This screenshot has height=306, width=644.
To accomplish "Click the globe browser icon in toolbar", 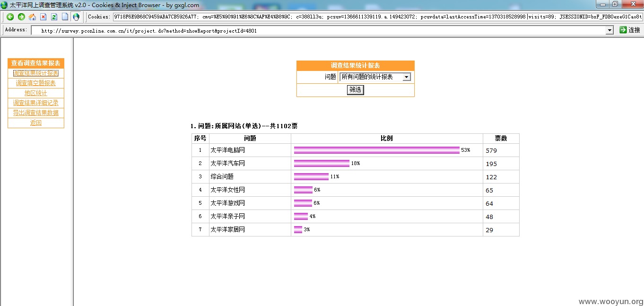I will 76,17.
